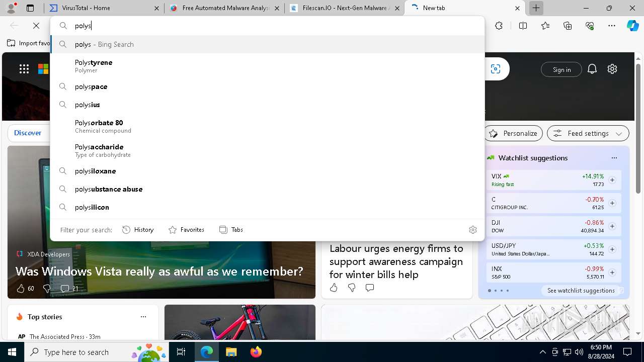Viewport: 644px width, 362px height.
Task: Like the Labour energy firms article
Action: tap(334, 288)
